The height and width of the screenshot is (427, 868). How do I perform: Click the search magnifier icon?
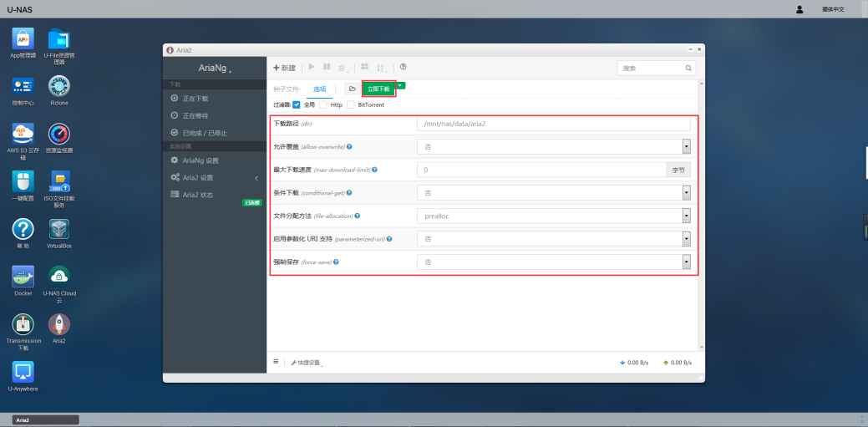pos(688,69)
